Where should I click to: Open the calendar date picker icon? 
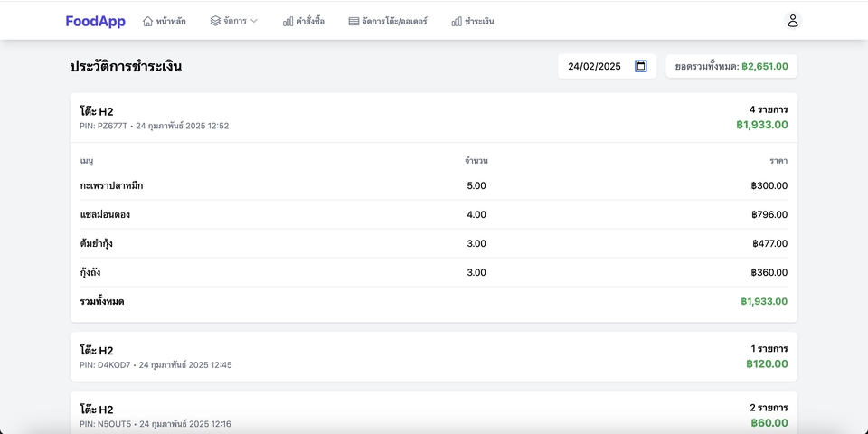click(x=641, y=66)
